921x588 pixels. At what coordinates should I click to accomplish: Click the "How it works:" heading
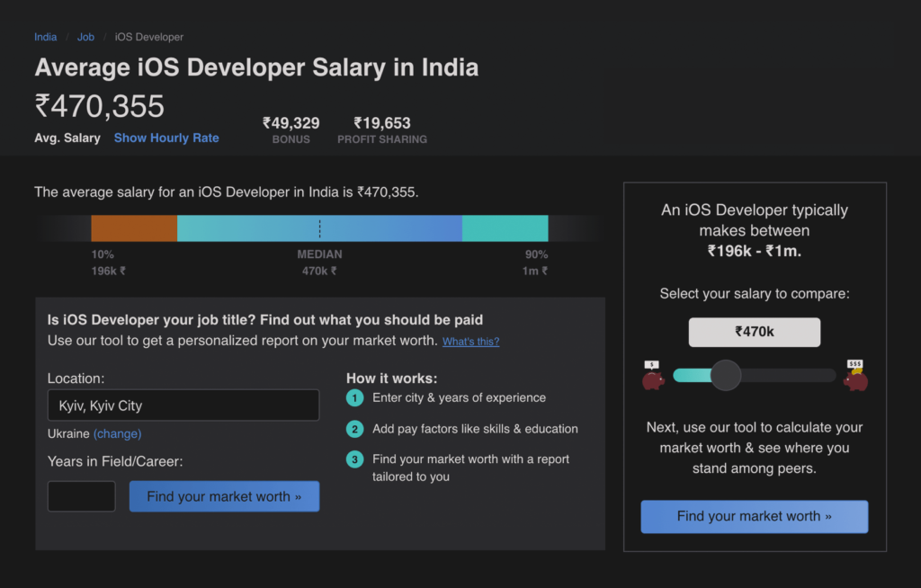tap(392, 379)
